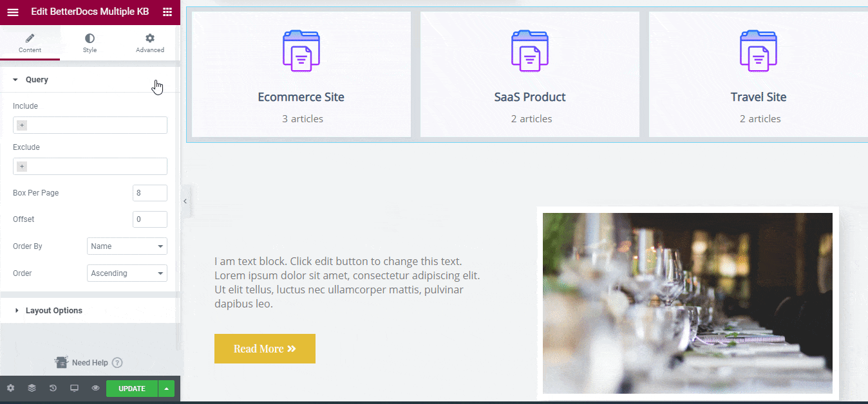
Task: Collapse the Query section
Action: (x=35, y=79)
